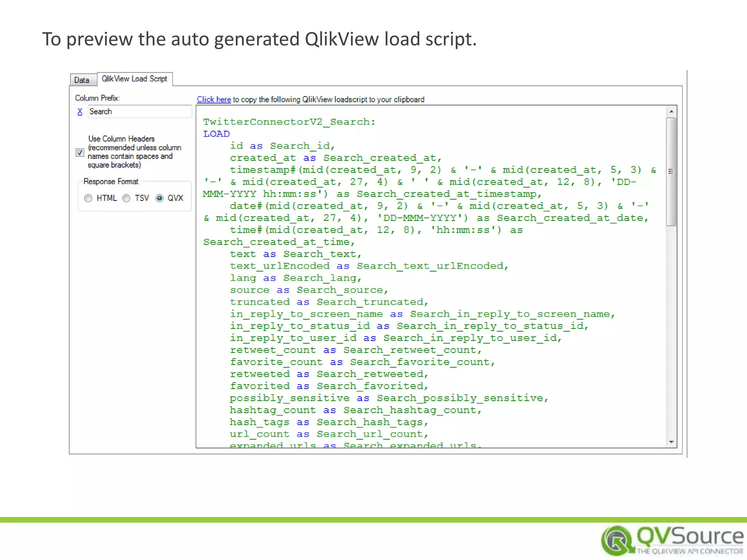Screen dimensions: 747x560
Task: Click 'in_reply_to_screen_name' script line
Action: click(422, 314)
